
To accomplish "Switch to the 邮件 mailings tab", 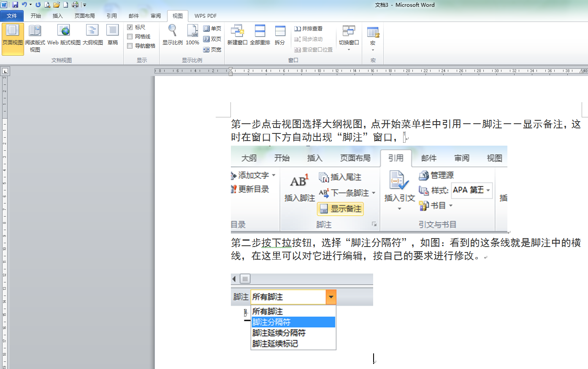I will coord(134,16).
